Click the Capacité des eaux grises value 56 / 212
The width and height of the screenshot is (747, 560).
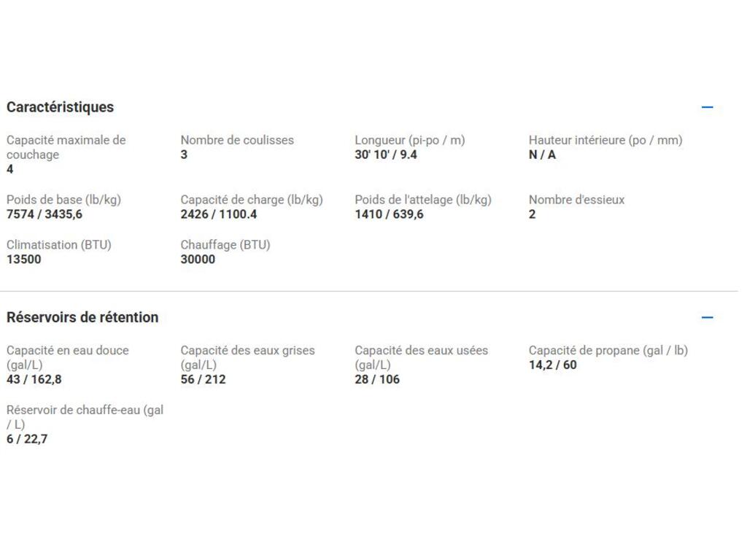203,379
